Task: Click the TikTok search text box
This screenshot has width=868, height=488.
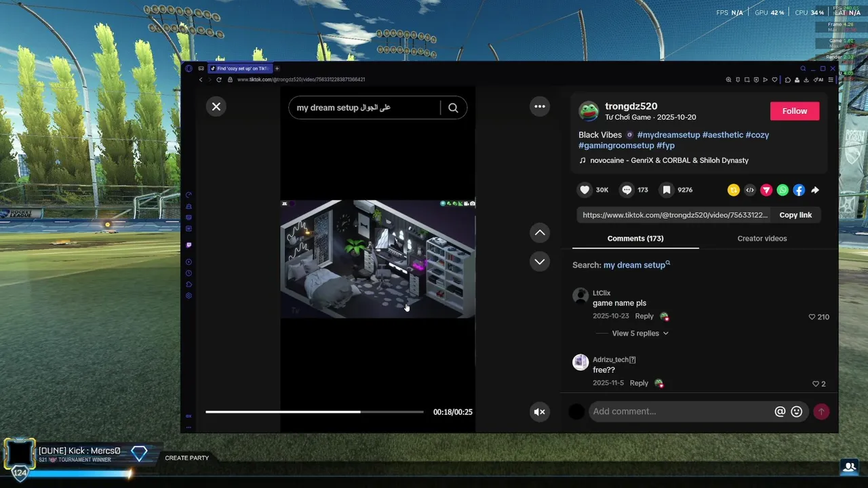Action: pos(366,108)
